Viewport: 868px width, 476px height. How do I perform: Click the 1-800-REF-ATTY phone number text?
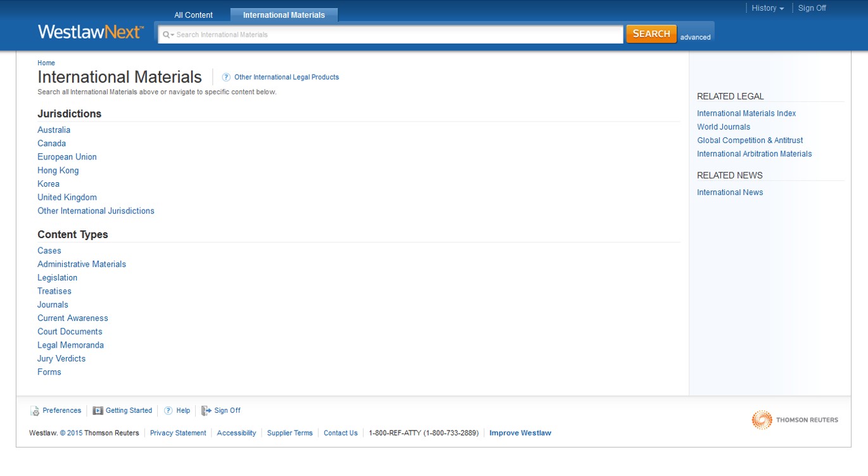(424, 434)
